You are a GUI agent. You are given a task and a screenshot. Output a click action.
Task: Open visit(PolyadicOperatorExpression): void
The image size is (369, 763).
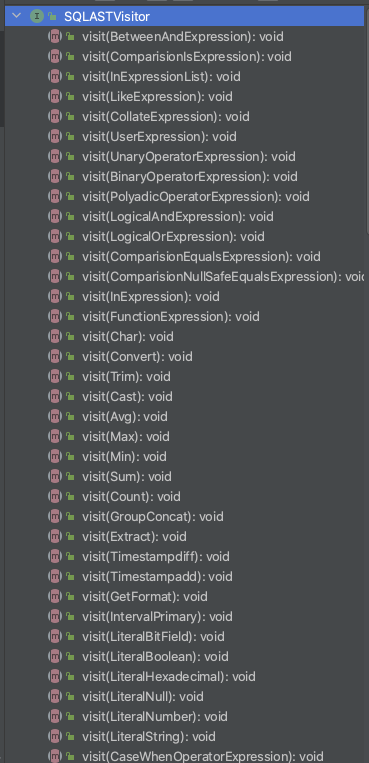196,196
